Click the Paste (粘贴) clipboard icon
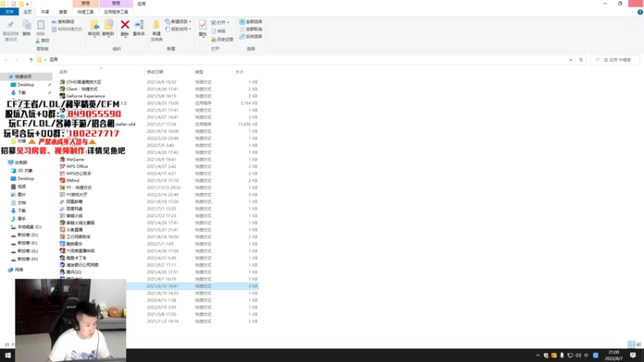 tap(41, 26)
